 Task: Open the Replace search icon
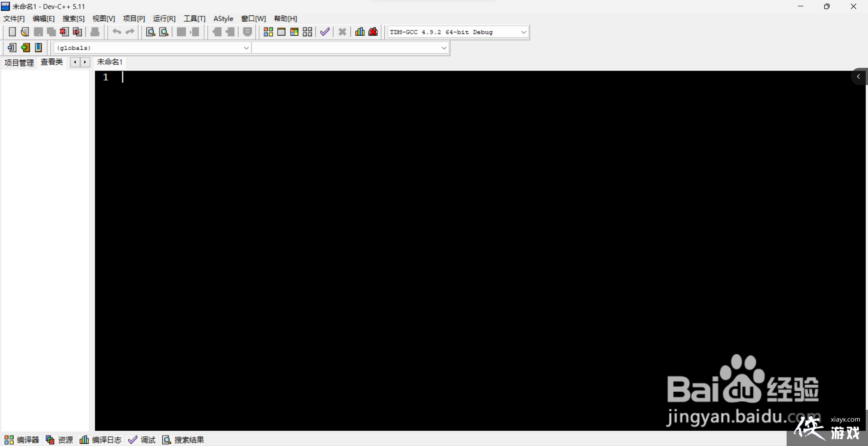pos(164,32)
